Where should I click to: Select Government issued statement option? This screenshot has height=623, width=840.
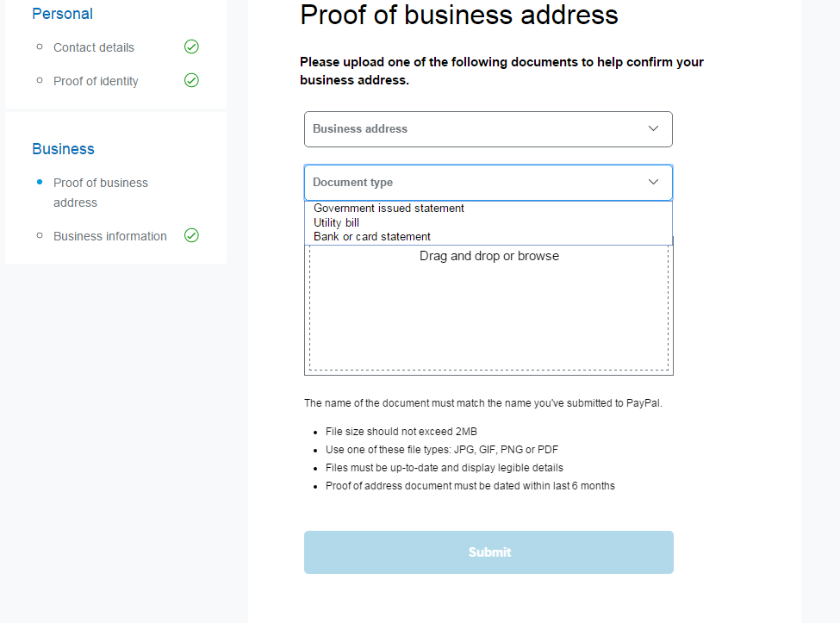389,209
